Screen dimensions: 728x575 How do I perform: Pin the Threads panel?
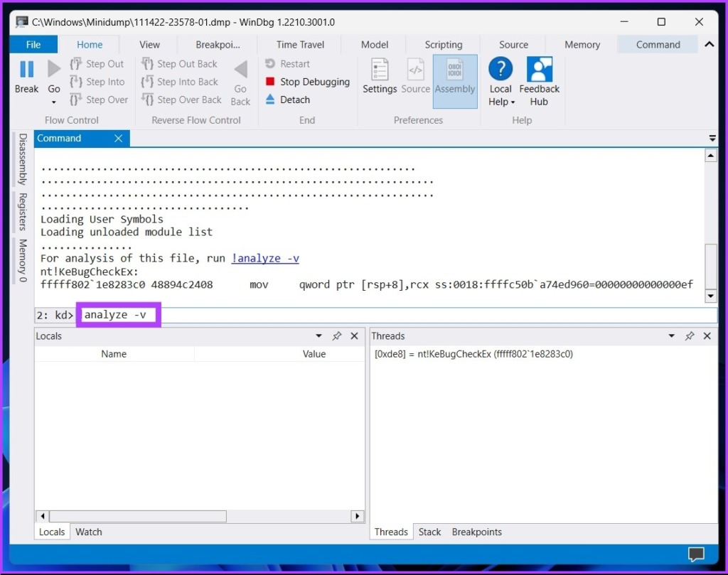(x=690, y=336)
